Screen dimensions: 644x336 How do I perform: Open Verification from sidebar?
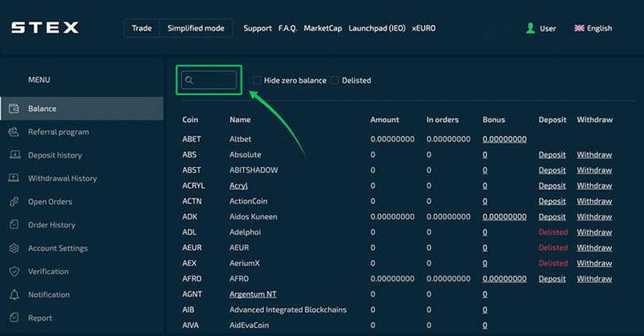[48, 271]
